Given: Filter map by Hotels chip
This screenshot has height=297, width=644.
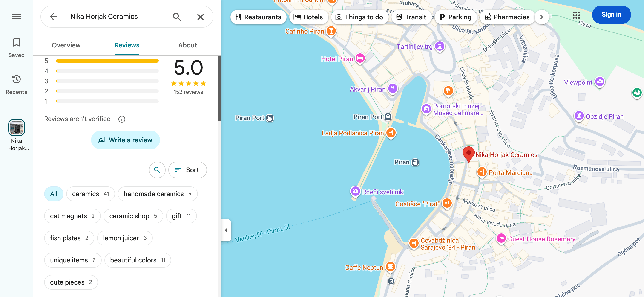Looking at the screenshot, I should (x=308, y=17).
